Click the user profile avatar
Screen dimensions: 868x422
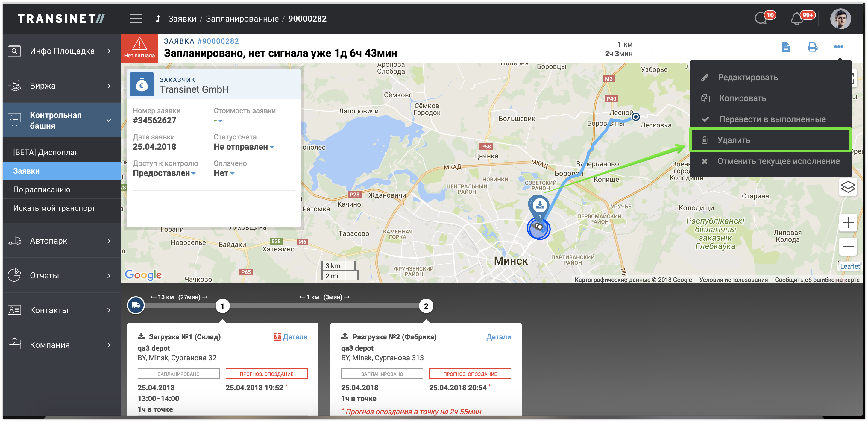click(840, 19)
